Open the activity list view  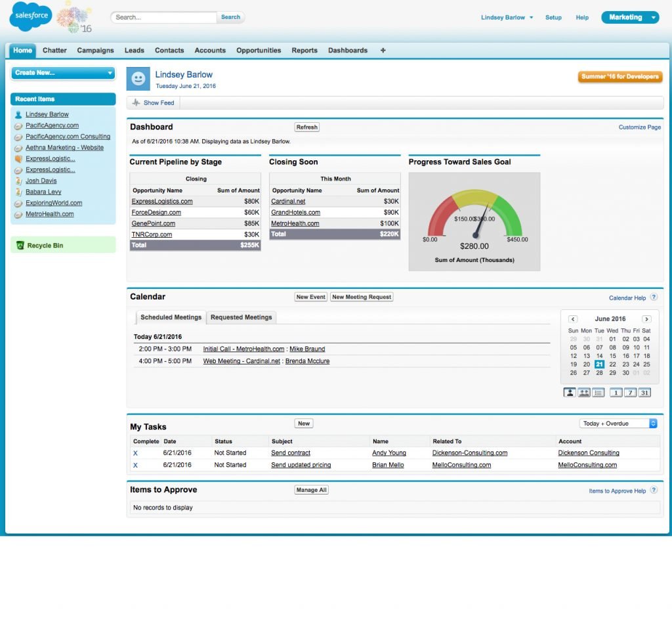click(x=599, y=392)
